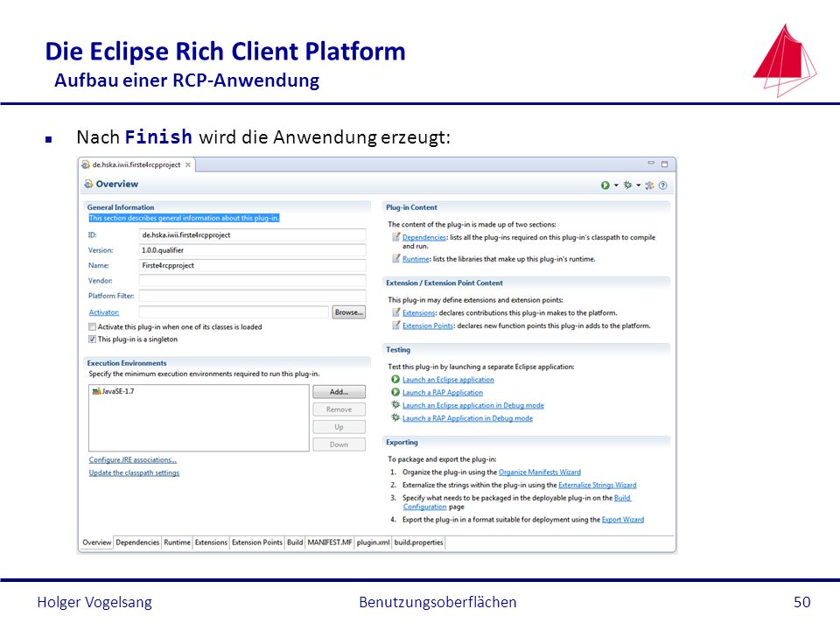The image size is (840, 630).
Task: Close the de.hska.iwii.firste4rcpproject editor tab
Action: [188, 165]
